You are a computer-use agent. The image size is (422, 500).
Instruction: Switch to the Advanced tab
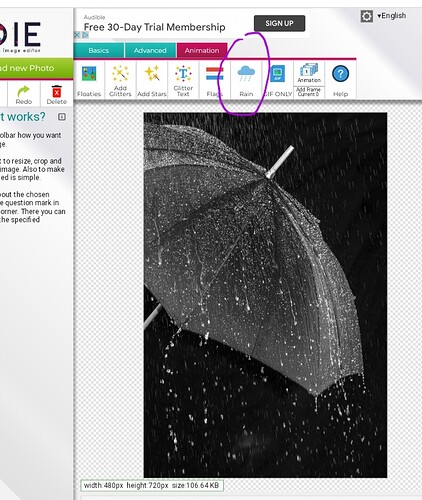click(x=150, y=50)
